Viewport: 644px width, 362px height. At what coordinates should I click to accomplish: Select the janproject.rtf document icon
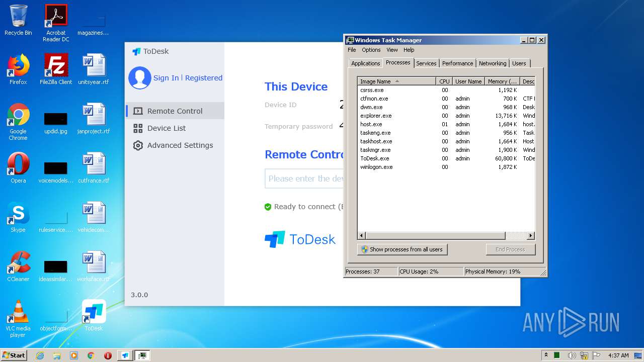click(x=94, y=119)
